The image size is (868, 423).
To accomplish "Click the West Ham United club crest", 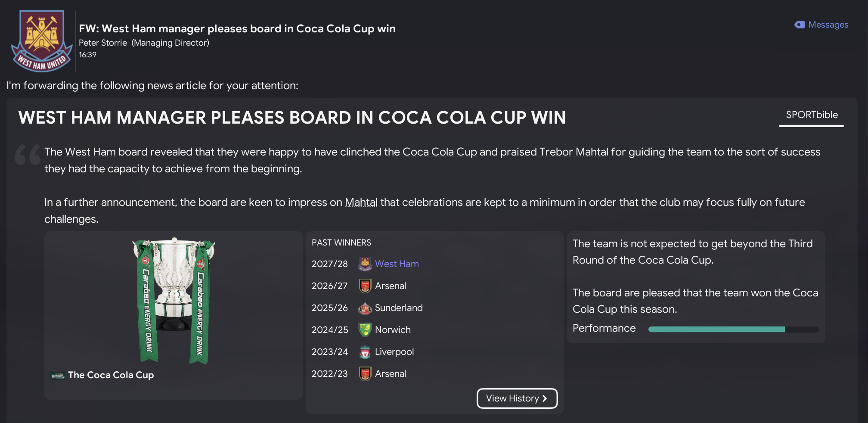I will [x=42, y=41].
